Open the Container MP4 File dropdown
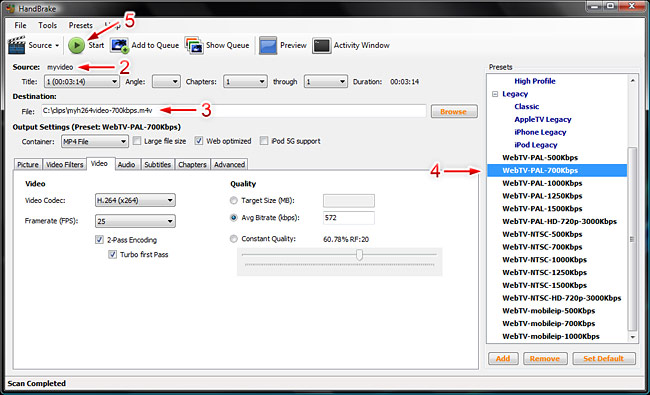Screen dimensions: 650x395 tap(95, 141)
